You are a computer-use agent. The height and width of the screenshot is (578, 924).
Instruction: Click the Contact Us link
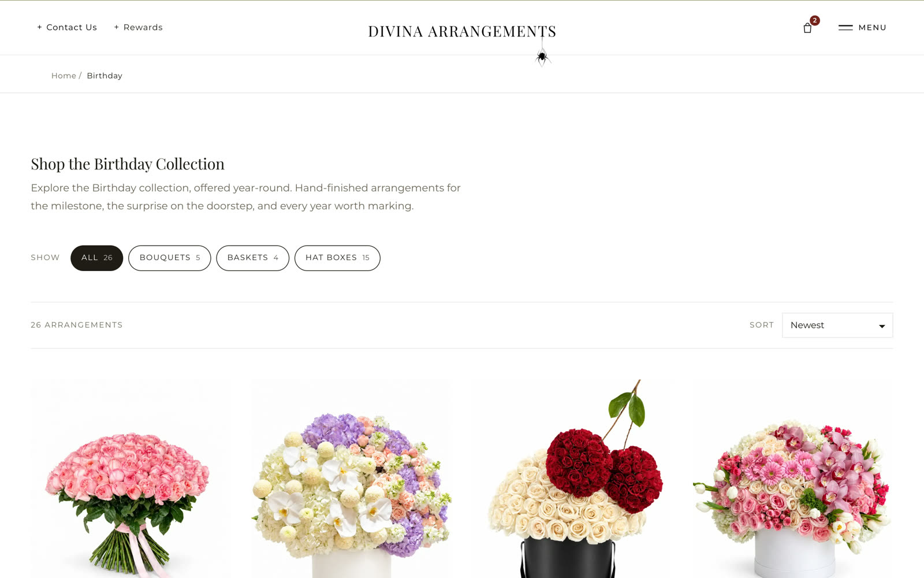click(x=67, y=27)
